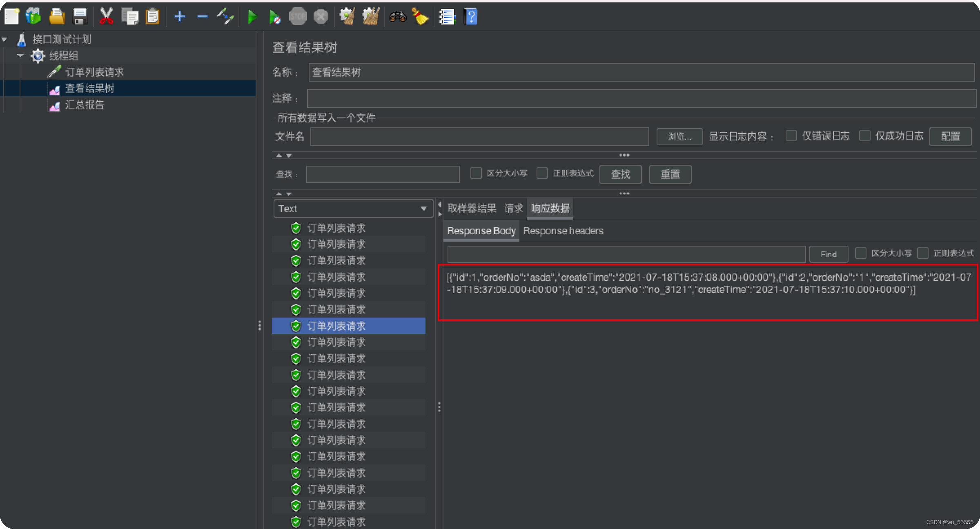Save the test plan with floppy icon

coord(80,17)
